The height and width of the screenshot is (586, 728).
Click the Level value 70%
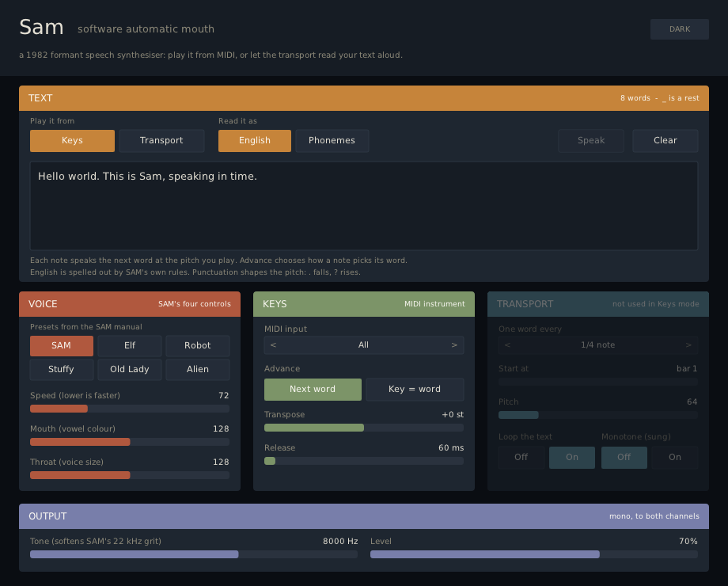click(688, 542)
